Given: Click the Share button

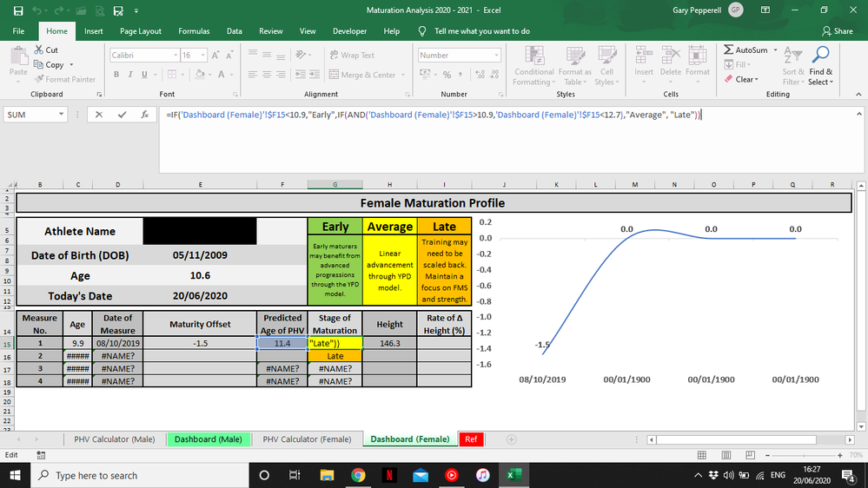Looking at the screenshot, I should (x=838, y=31).
